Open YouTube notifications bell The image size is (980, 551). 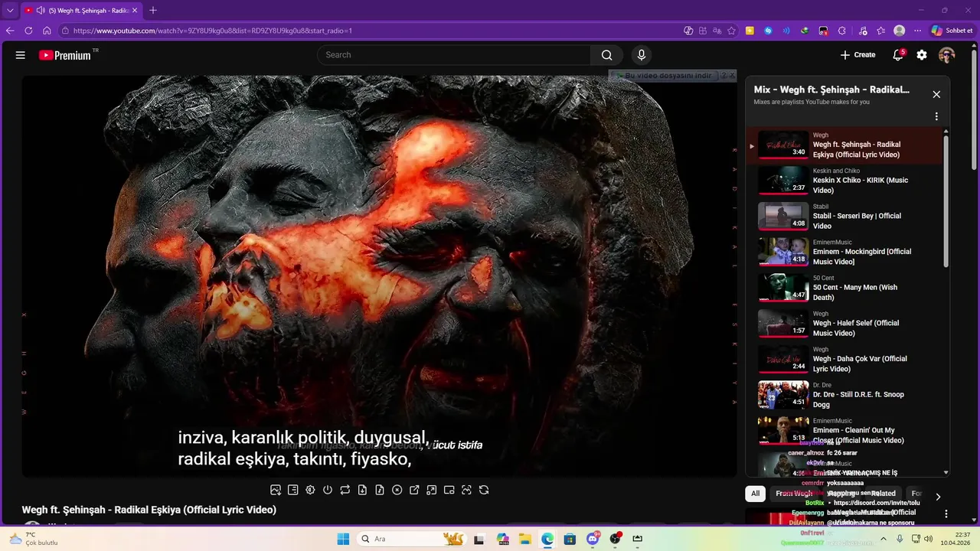coord(898,55)
